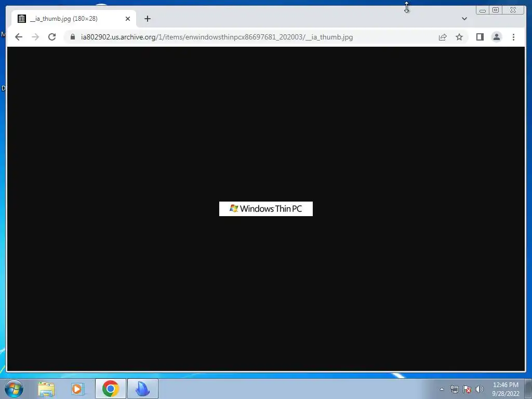The image size is (532, 399).
Task: Open the blue fin application in the taskbar
Action: [142, 389]
